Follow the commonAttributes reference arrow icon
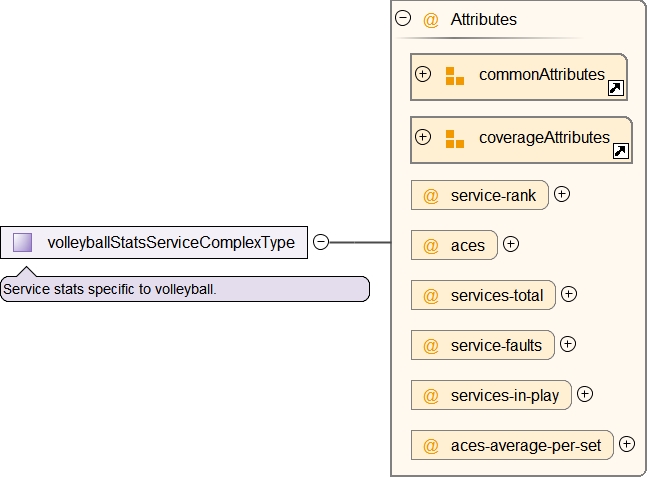The image size is (648, 478). (x=616, y=89)
